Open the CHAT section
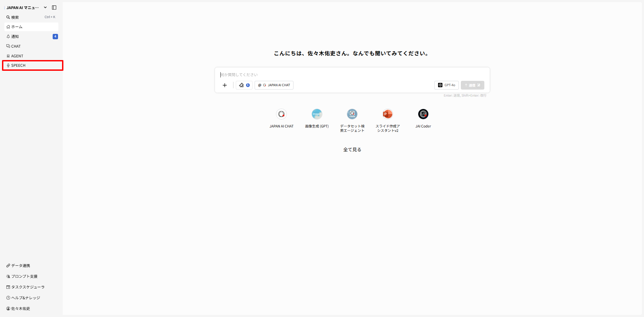644x317 pixels. [16, 46]
